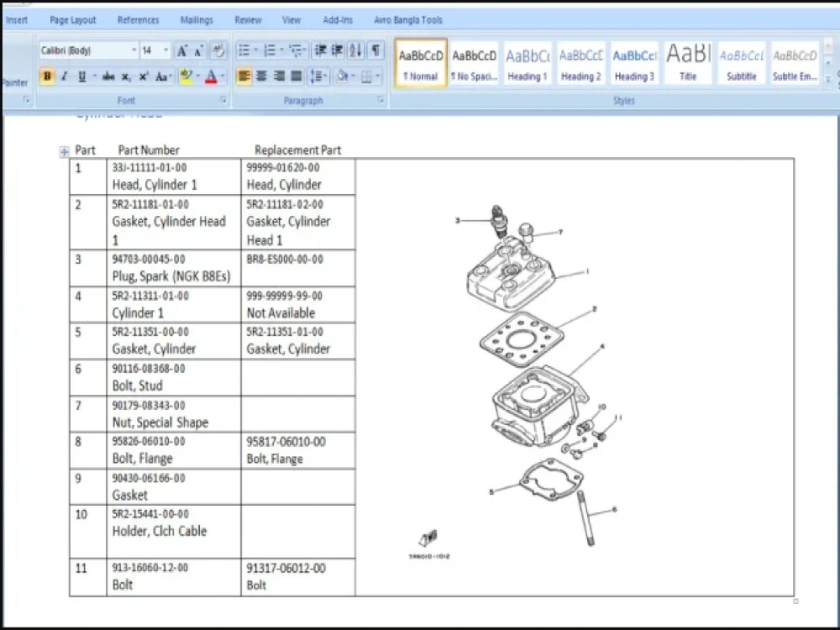Apply the Title style

click(x=688, y=63)
